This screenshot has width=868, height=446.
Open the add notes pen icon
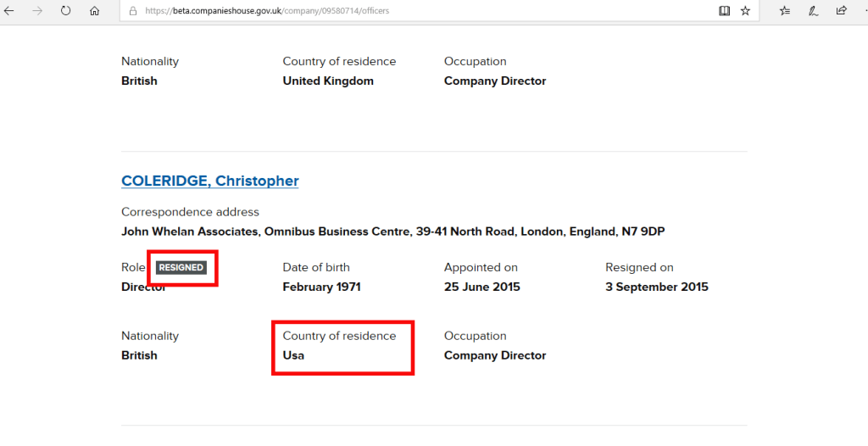[x=813, y=11]
